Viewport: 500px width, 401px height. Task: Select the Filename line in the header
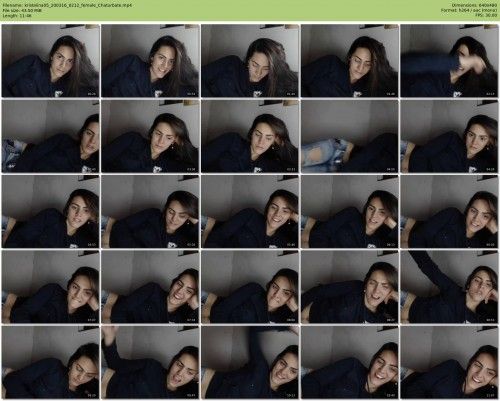pyautogui.click(x=67, y=5)
